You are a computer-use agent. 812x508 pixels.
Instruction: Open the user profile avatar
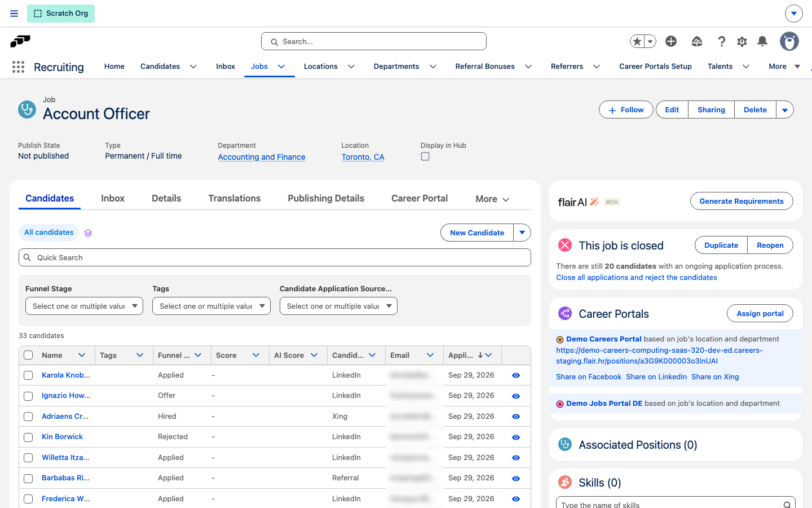pyautogui.click(x=789, y=41)
